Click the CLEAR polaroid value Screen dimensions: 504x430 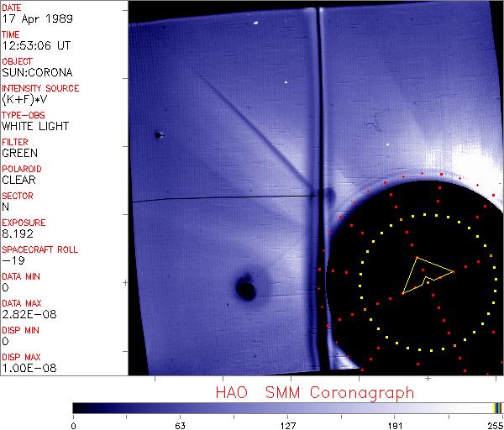click(18, 180)
